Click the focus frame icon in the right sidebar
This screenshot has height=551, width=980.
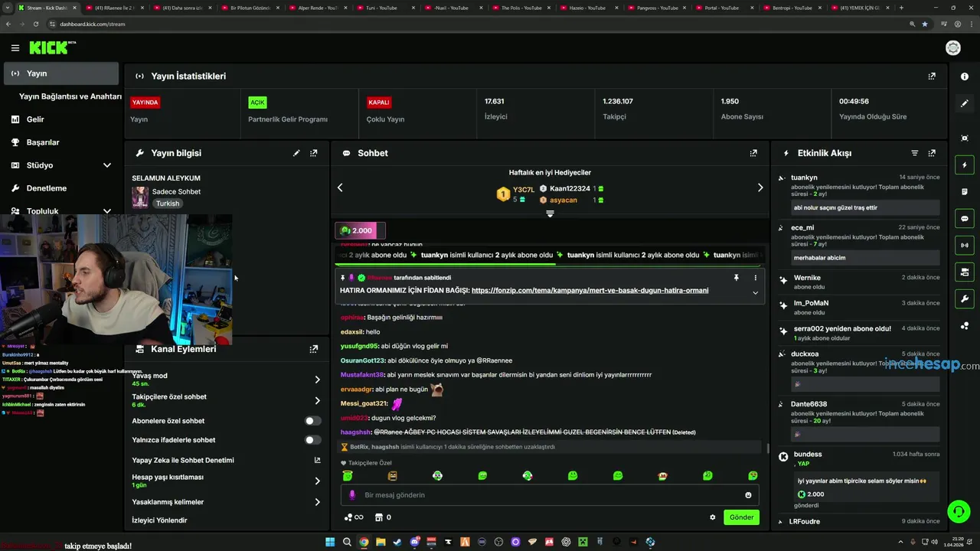pyautogui.click(x=965, y=138)
